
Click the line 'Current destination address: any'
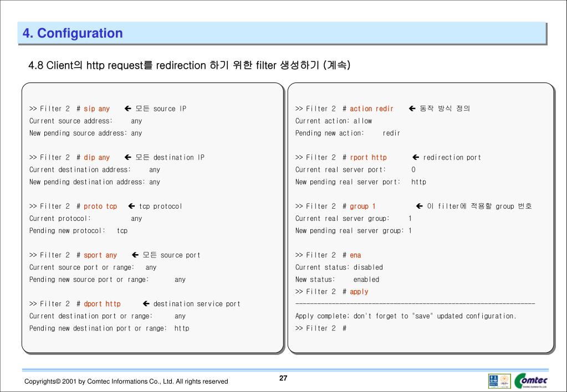95,170
